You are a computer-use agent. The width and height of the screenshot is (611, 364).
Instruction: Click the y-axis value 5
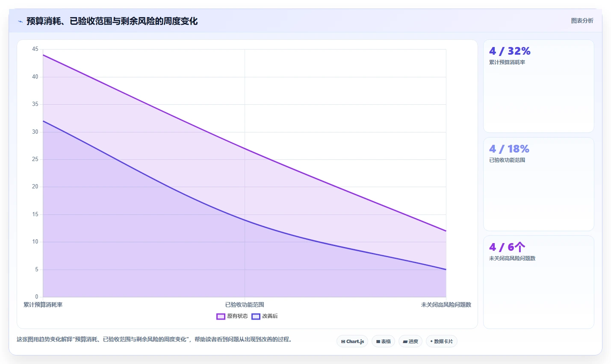(x=36, y=270)
